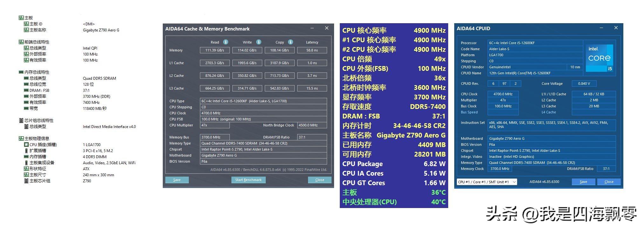
Task: Click the 形状特征 form factor icon
Action: (x=26, y=169)
